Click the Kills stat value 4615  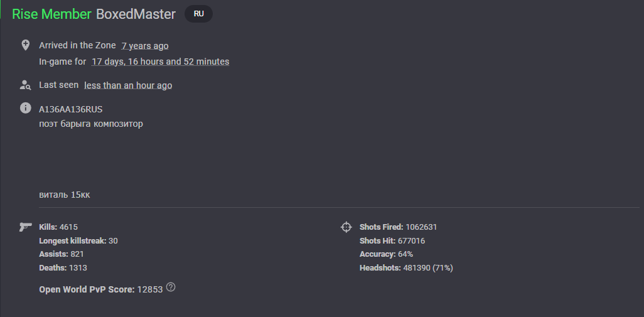point(68,227)
